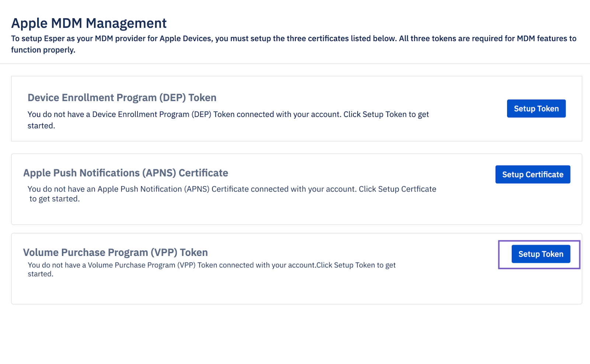This screenshot has width=590, height=364.
Task: Click Setup Token for the DEP Token
Action: click(536, 108)
